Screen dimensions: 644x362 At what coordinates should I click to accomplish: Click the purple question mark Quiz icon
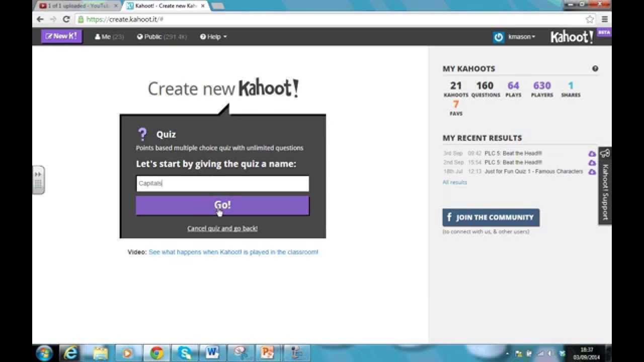coord(142,134)
